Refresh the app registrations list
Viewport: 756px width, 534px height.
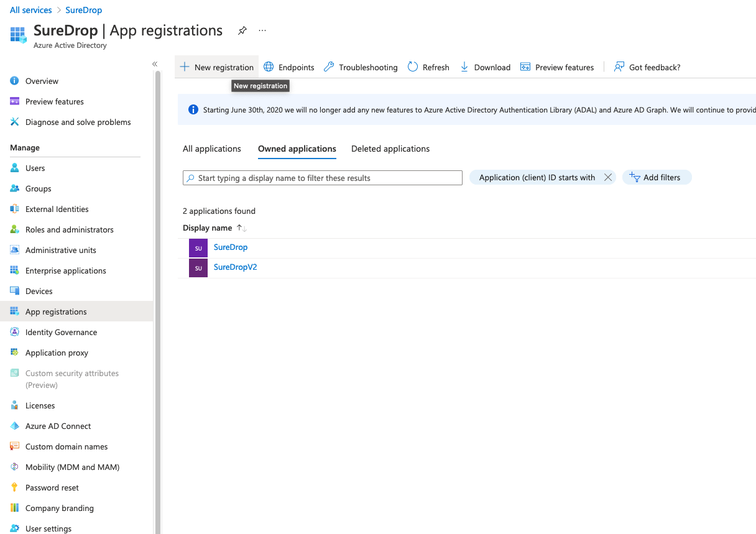coord(428,67)
